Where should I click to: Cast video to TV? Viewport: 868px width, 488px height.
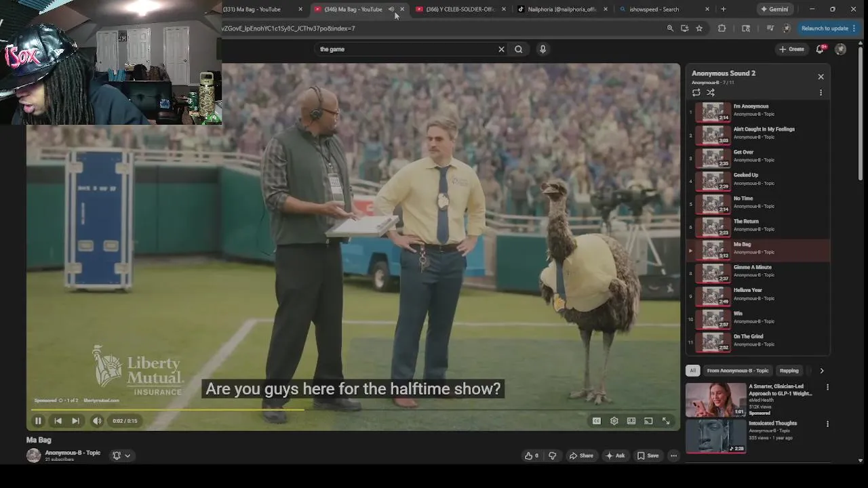[648, 421]
